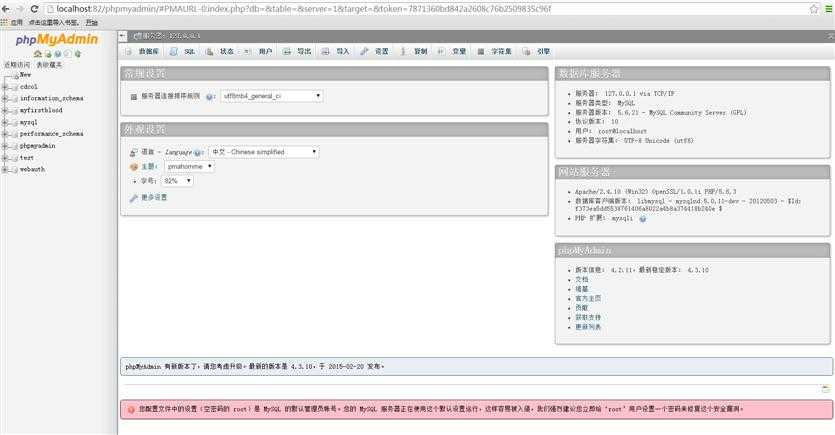Open List of changes link

[x=588, y=327]
